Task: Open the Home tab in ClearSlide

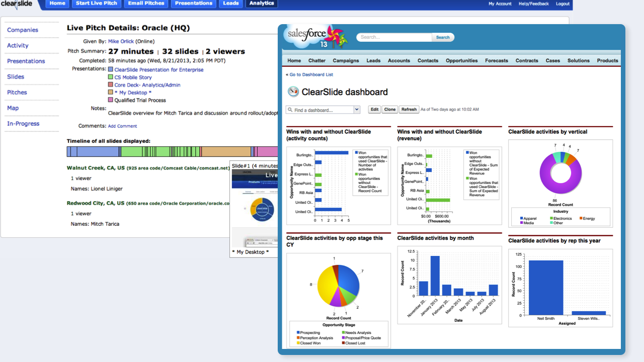Action: tap(57, 4)
